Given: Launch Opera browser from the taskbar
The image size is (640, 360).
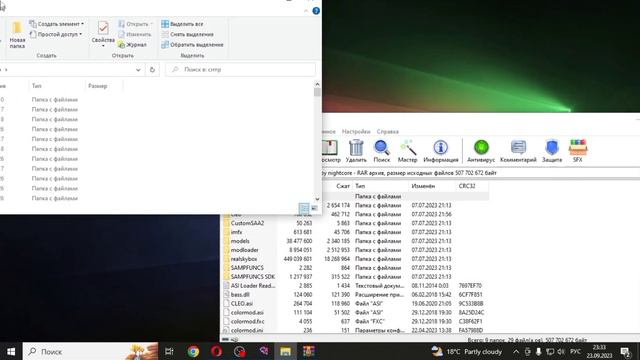Looking at the screenshot, I should (216, 351).
